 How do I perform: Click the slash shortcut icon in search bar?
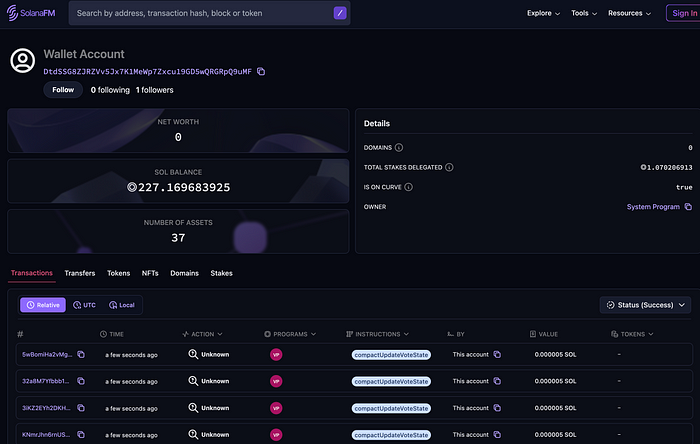click(341, 13)
